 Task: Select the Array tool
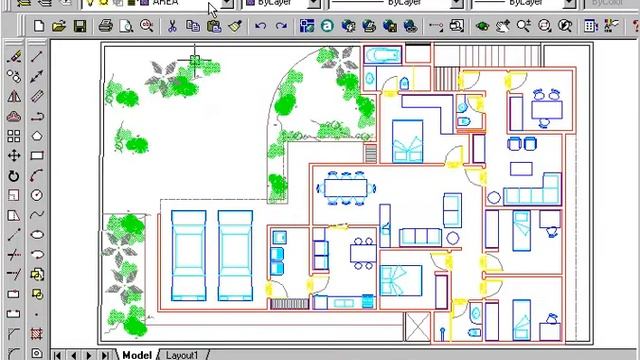(x=14, y=136)
